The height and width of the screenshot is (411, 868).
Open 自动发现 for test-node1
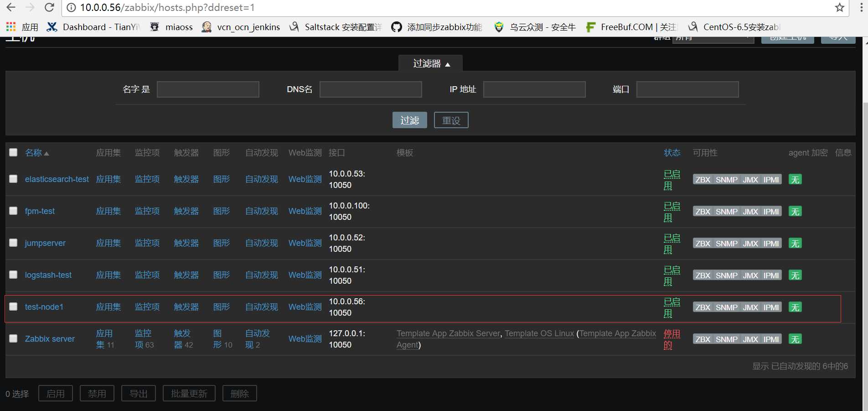coord(262,307)
